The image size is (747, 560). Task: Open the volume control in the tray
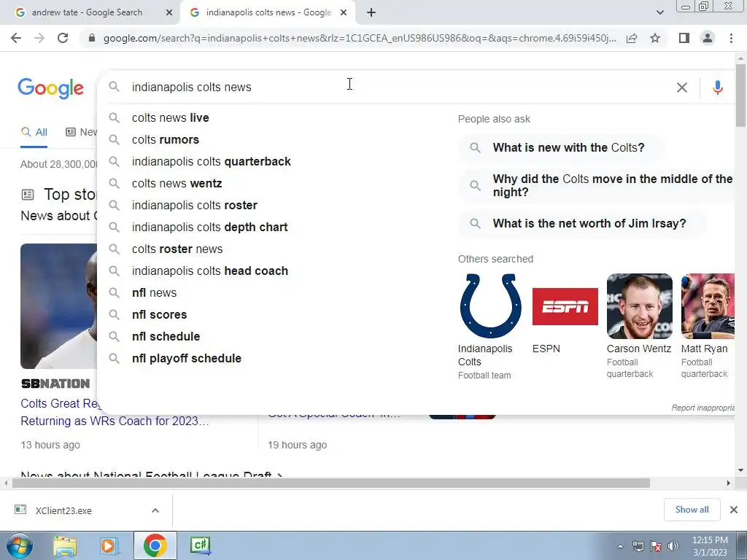point(673,546)
